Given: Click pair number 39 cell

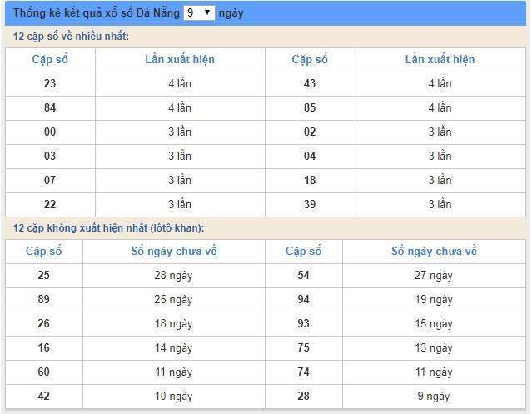Looking at the screenshot, I should 310,204.
